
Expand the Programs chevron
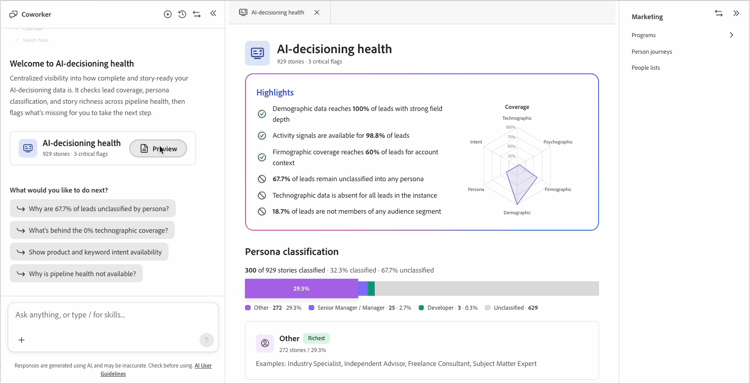point(731,35)
